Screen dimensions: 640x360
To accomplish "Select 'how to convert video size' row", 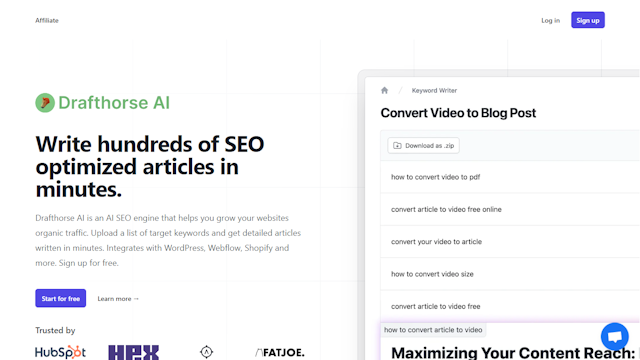I will click(x=510, y=273).
